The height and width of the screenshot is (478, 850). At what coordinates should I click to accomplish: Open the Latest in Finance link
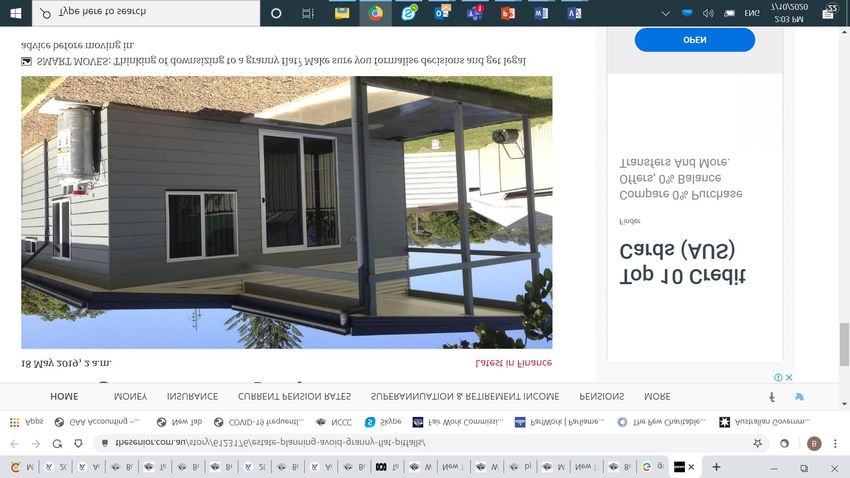tap(513, 363)
